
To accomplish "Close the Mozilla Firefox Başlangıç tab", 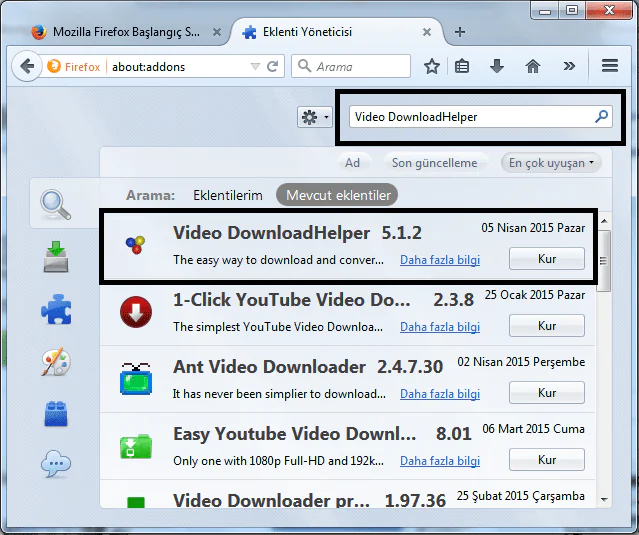I will [217, 32].
